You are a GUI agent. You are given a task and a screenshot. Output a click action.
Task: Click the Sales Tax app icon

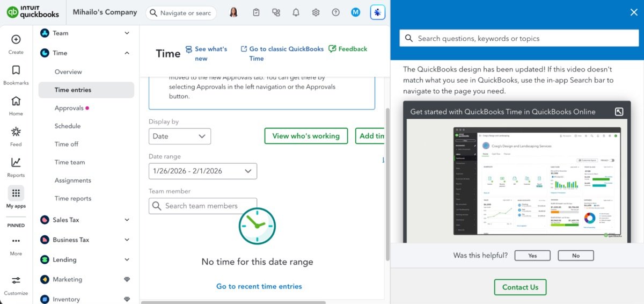pos(45,220)
